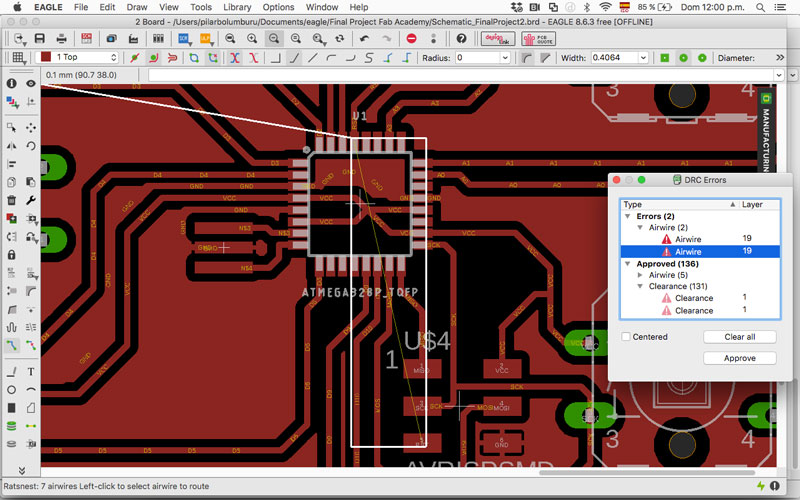The image size is (800, 500).
Task: Open the Library menu
Action: point(237,7)
